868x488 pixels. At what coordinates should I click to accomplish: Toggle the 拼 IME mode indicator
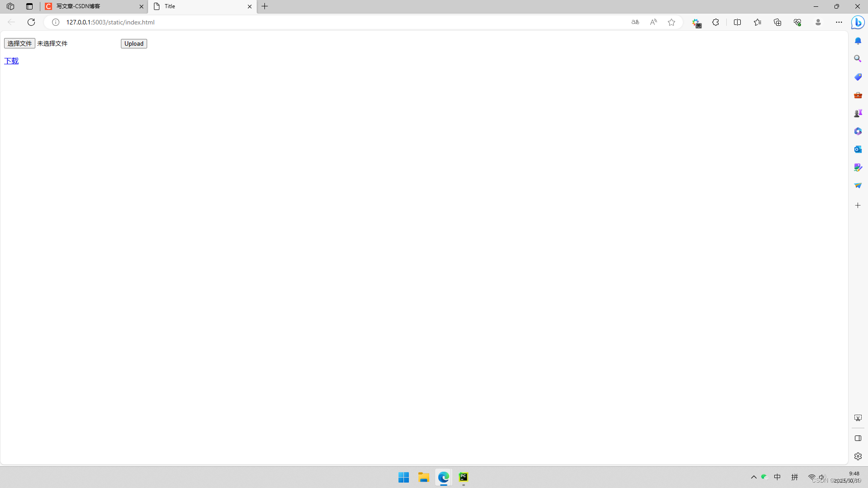tap(795, 477)
